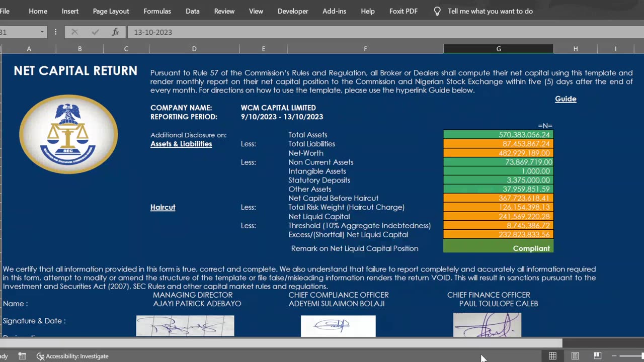Click the Haircut Charge value 126,154,398.13

[498, 207]
